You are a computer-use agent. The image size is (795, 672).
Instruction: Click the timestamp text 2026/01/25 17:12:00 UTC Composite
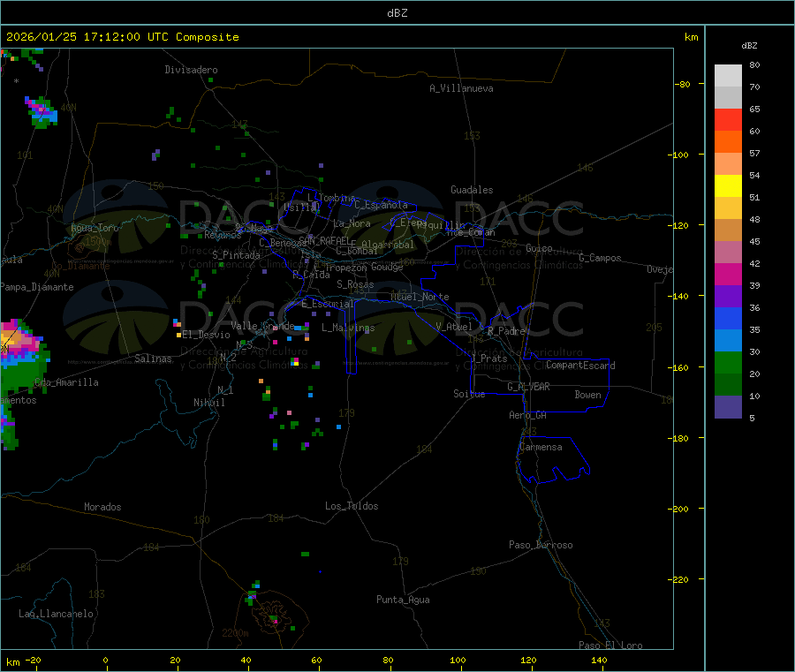coord(123,37)
